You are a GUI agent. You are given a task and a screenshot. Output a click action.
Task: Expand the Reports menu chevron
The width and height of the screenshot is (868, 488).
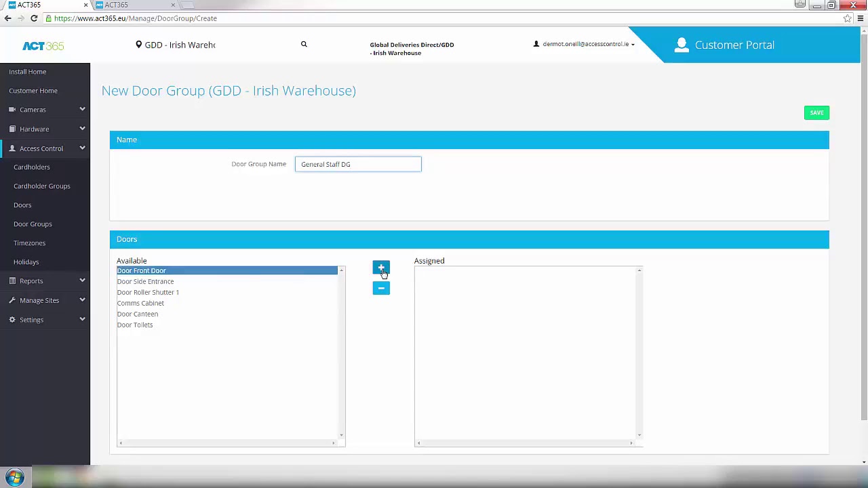(x=82, y=280)
